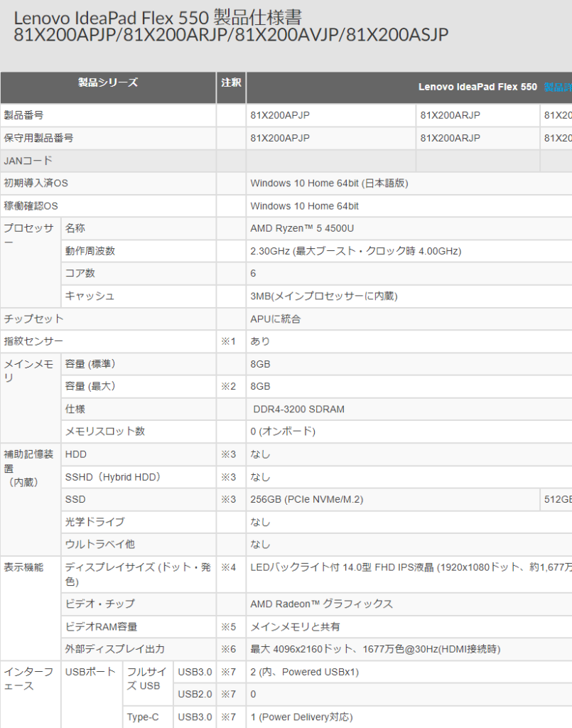
Task: Select the 保守用製品番号 cell 81X200ARJP
Action: pyautogui.click(x=450, y=138)
